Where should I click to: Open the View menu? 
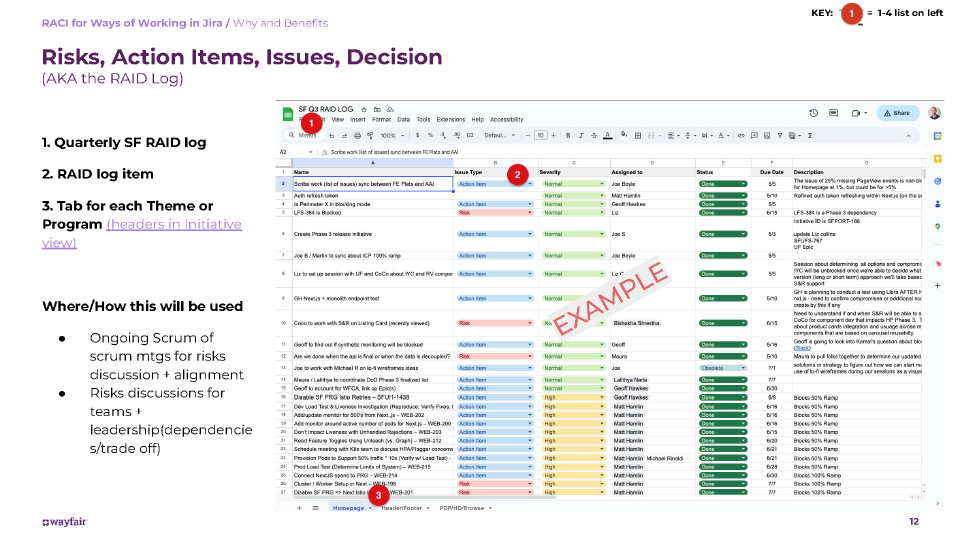coord(338,119)
